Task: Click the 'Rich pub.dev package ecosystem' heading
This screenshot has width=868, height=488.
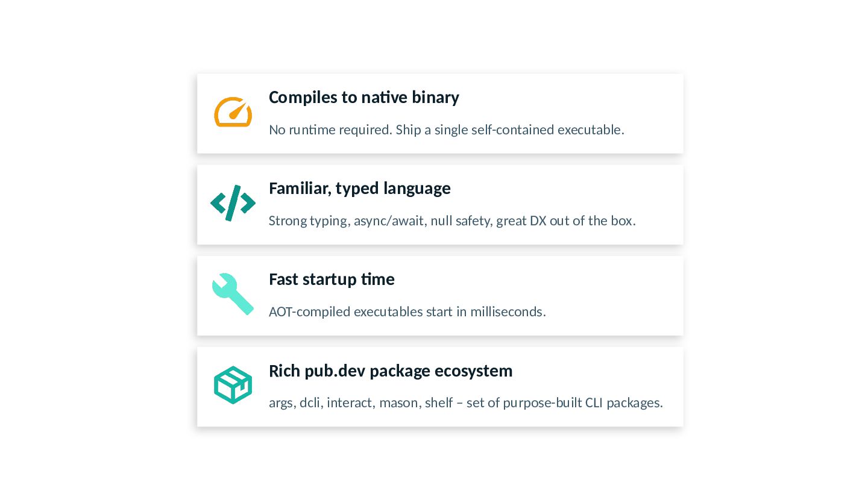Action: 391,371
